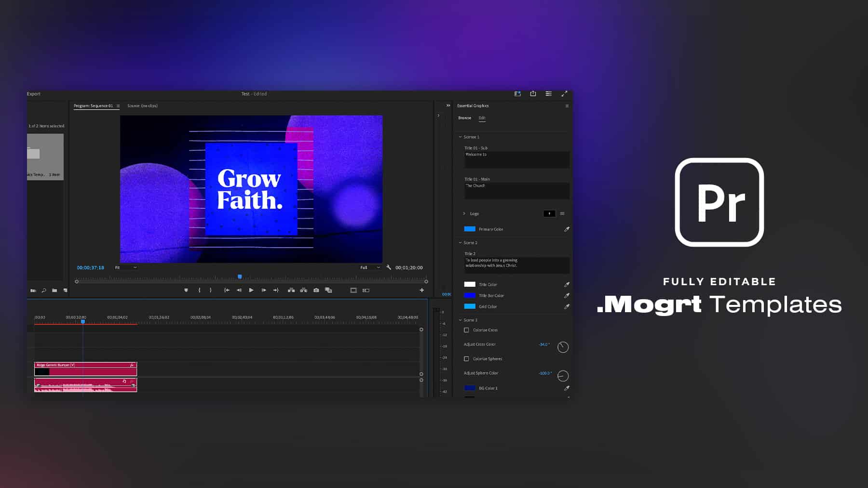Play the sequence in Program monitor

point(251,290)
